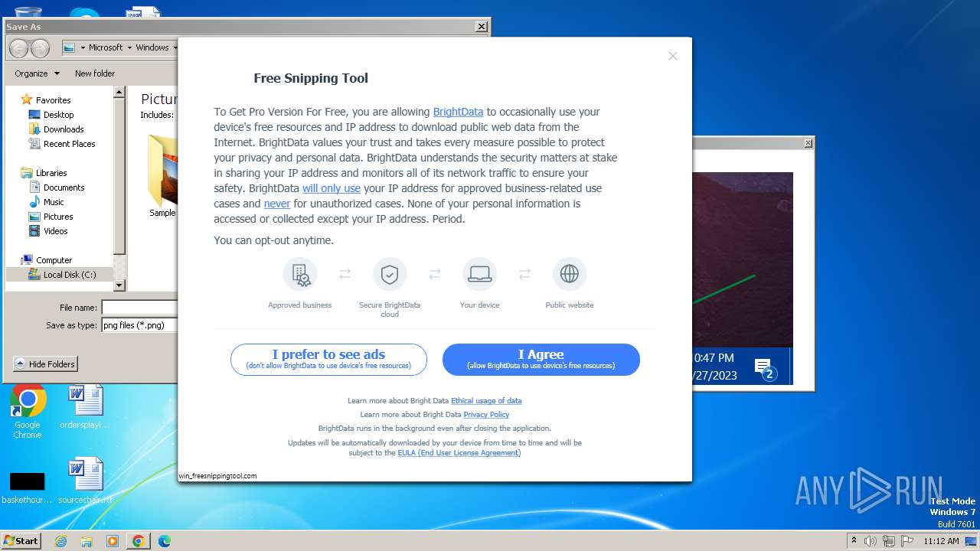Open the 'will only use' link
The width and height of the screenshot is (980, 551).
[x=331, y=188]
